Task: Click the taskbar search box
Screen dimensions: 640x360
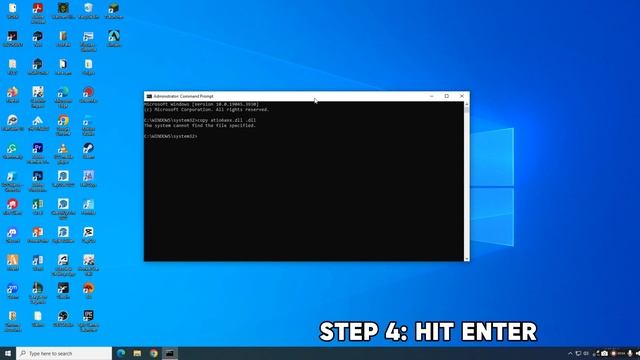Action: tap(64, 353)
